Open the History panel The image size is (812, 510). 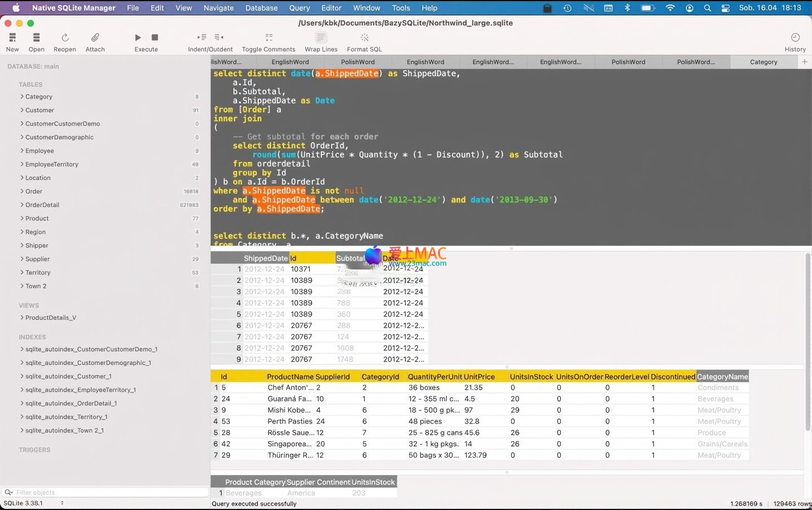point(795,38)
